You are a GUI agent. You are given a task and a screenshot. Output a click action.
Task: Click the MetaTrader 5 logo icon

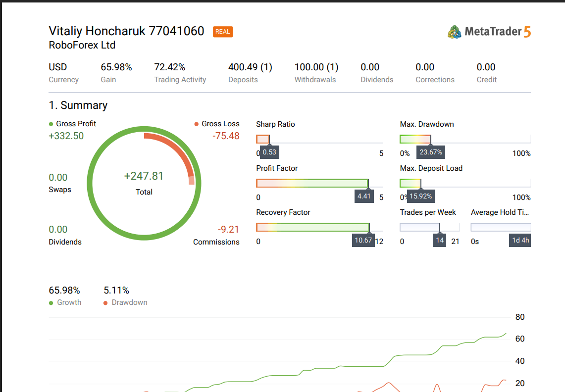pyautogui.click(x=455, y=32)
